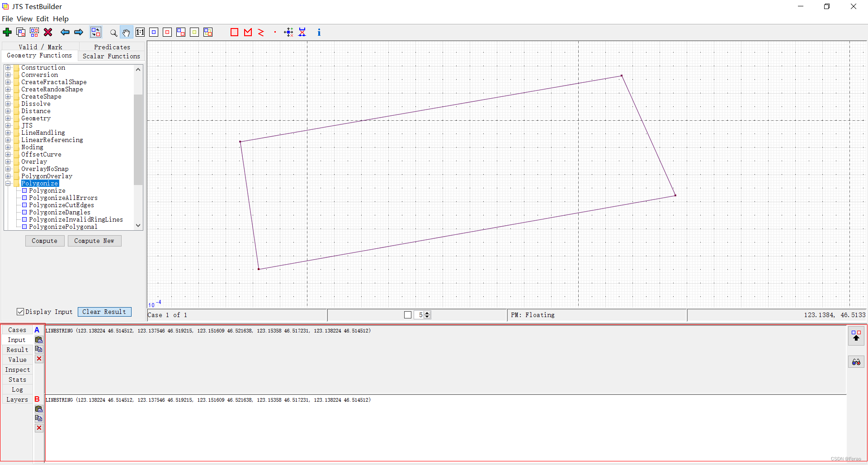Viewport: 868px width, 465px height.
Task: Paste geometry into input A
Action: point(39,340)
